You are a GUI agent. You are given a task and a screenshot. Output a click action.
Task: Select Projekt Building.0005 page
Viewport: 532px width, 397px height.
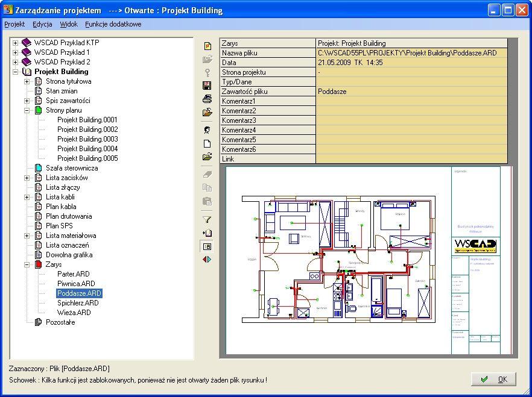[x=87, y=158]
